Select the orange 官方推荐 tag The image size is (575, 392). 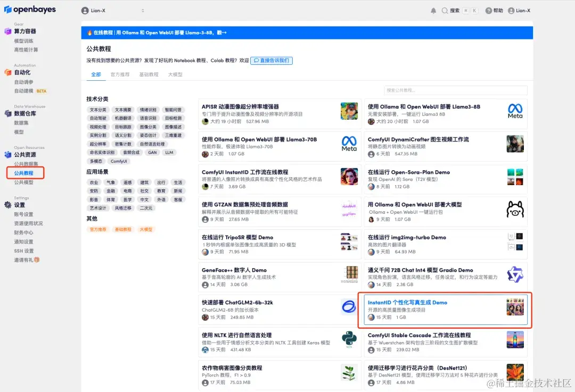(x=98, y=230)
